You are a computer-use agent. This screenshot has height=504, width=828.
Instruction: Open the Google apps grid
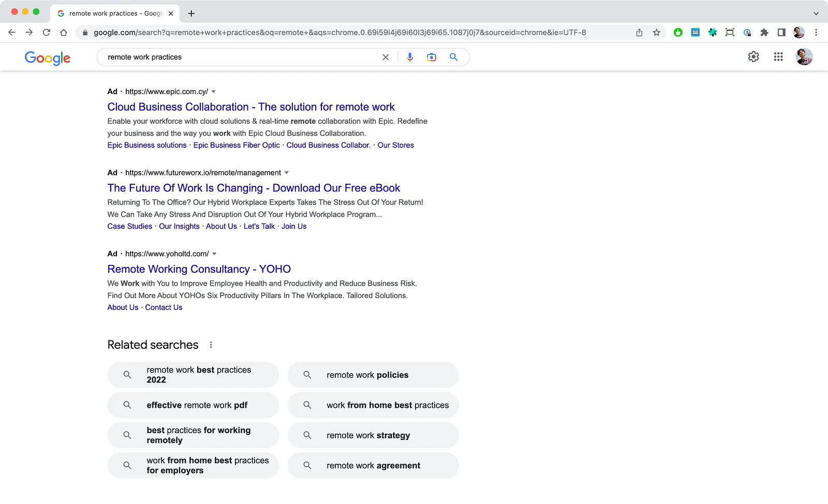(778, 57)
